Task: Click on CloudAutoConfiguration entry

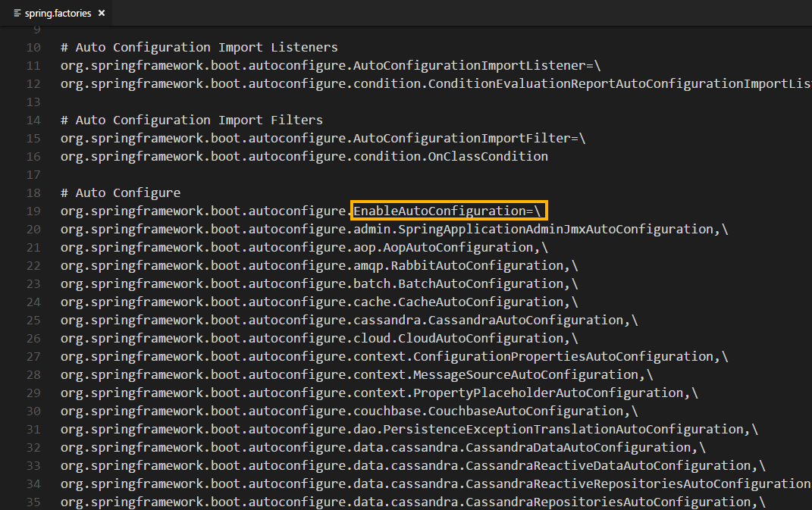Action: (x=480, y=338)
